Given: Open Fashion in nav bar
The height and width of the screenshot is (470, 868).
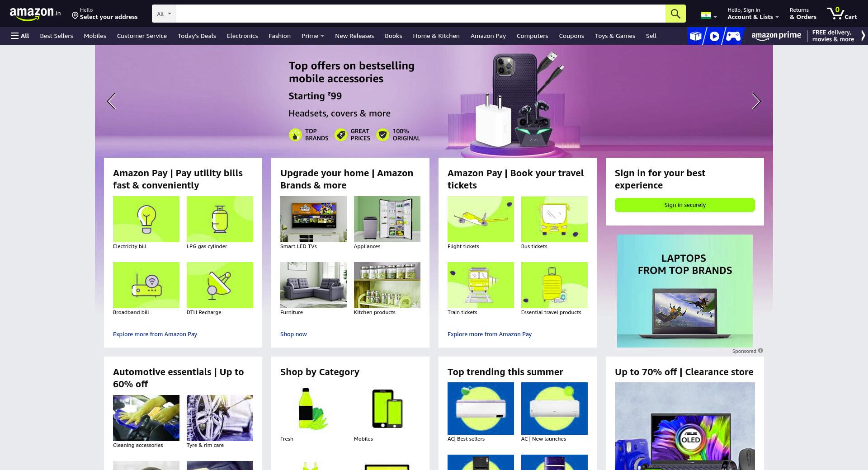Looking at the screenshot, I should 279,36.
